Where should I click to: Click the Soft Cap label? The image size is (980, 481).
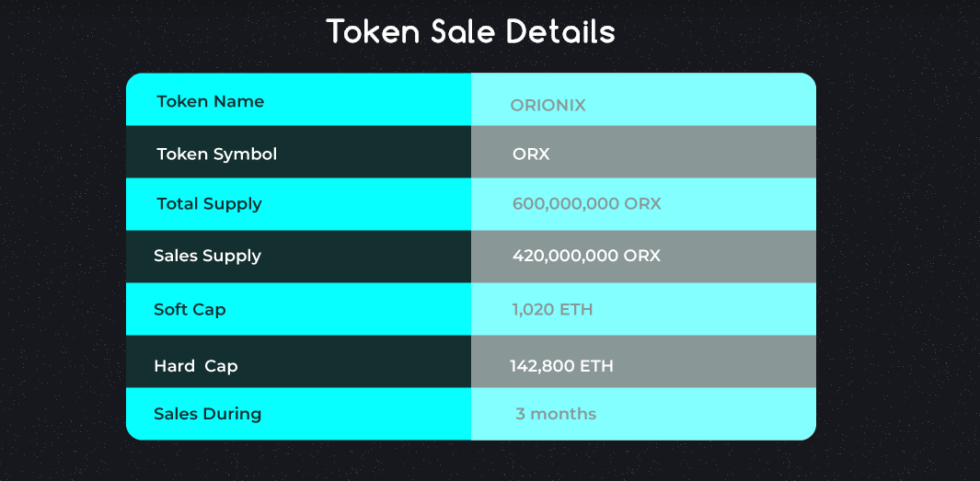tap(190, 309)
